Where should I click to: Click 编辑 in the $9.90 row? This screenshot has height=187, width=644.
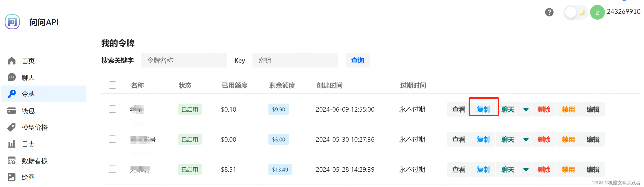(593, 109)
